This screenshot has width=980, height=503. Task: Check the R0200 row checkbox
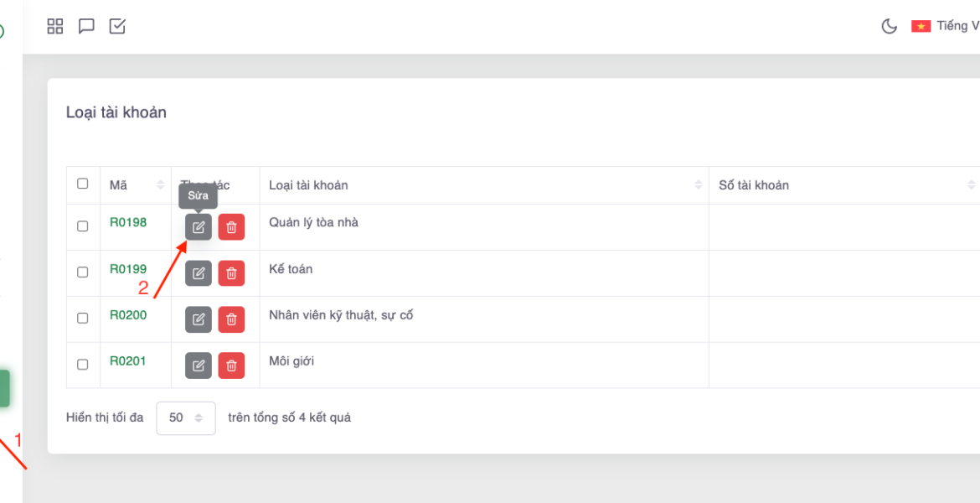(x=82, y=319)
